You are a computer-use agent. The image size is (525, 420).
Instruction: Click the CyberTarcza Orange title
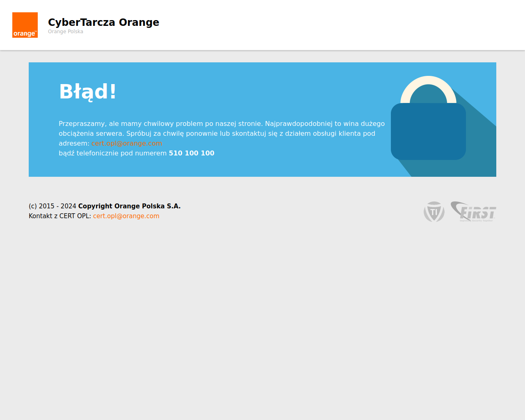[x=103, y=22]
